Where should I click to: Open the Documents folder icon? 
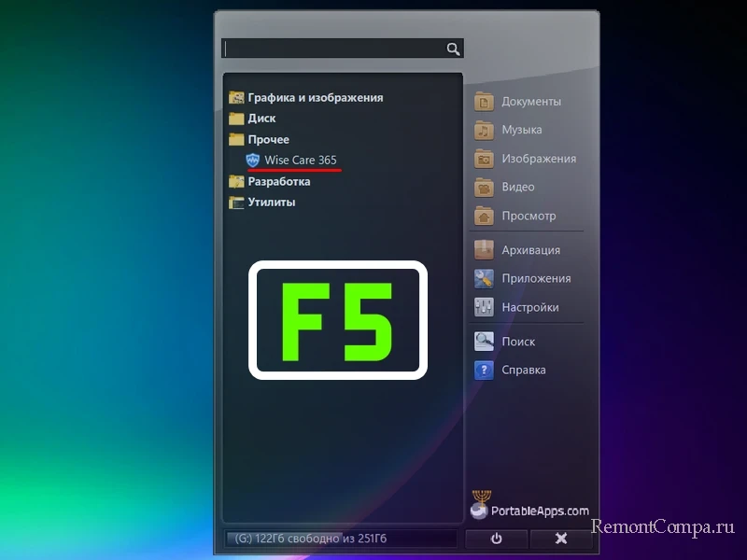pos(484,102)
